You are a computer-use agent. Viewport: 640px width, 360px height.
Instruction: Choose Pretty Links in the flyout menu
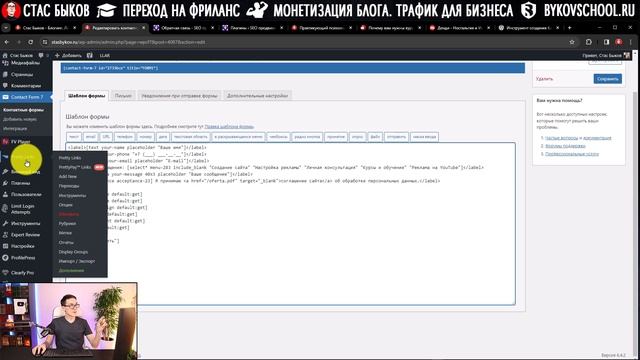point(70,158)
